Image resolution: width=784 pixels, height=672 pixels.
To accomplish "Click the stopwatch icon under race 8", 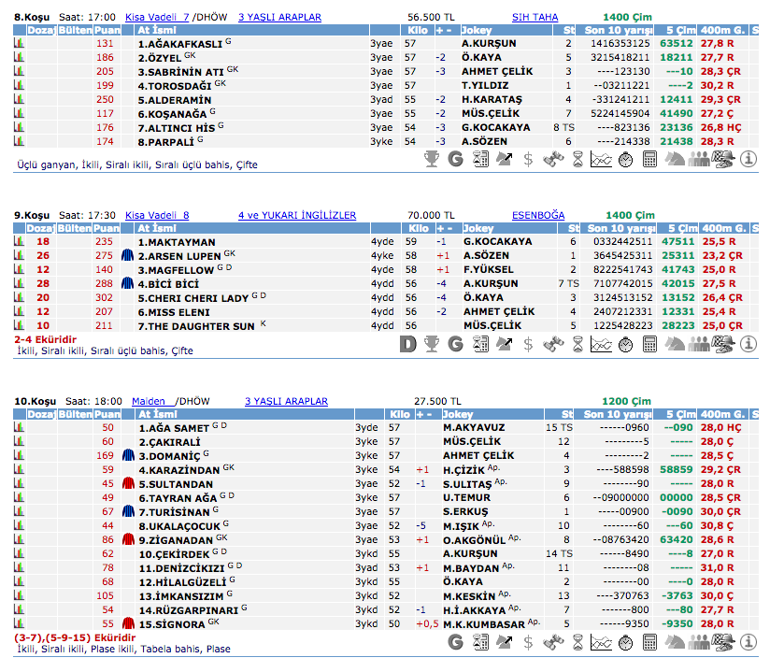I will (626, 159).
